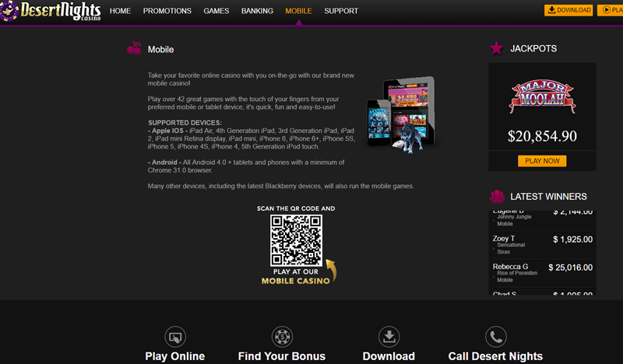Click the Call Desert Nights phone icon
The image size is (623, 364).
pos(495,337)
